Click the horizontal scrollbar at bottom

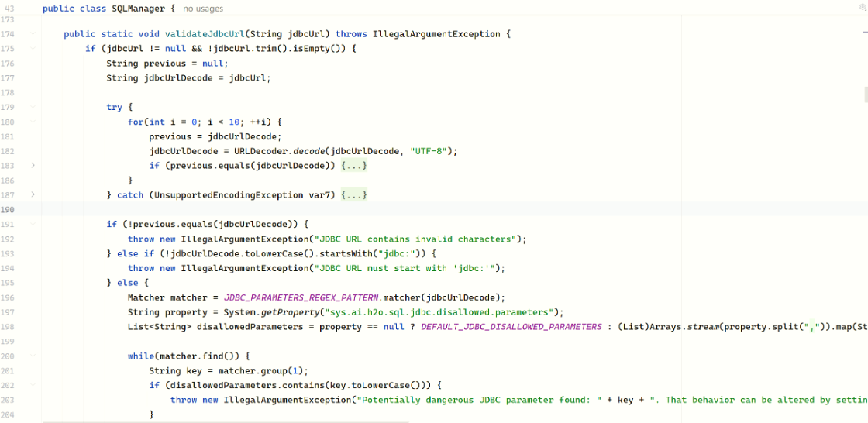click(225, 421)
